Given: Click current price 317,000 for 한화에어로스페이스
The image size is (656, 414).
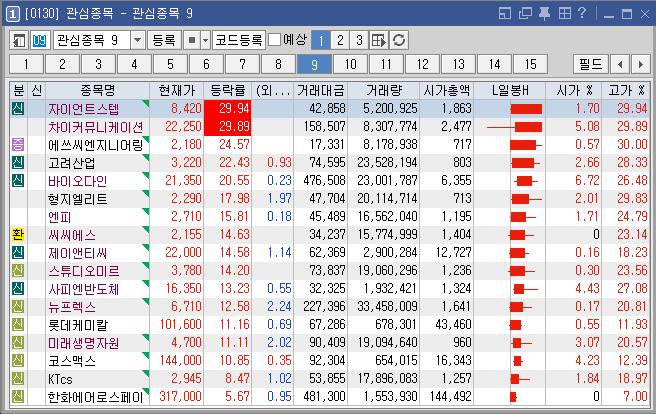Looking at the screenshot, I should [x=181, y=396].
